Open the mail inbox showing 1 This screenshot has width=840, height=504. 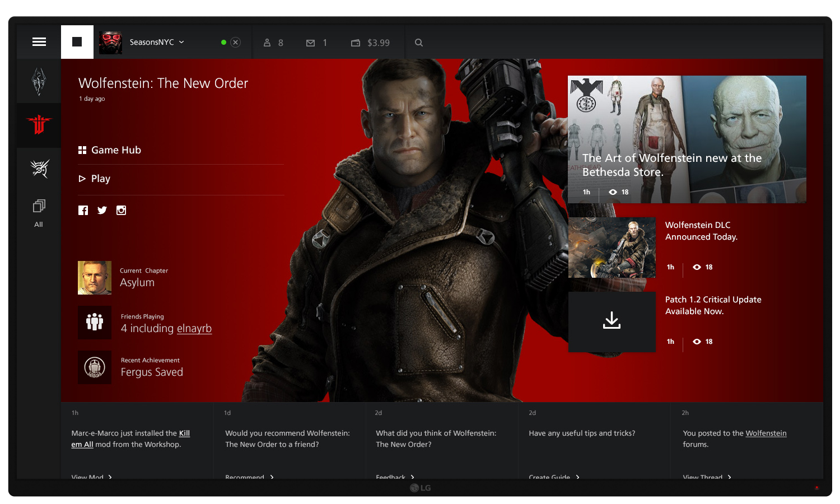(316, 43)
